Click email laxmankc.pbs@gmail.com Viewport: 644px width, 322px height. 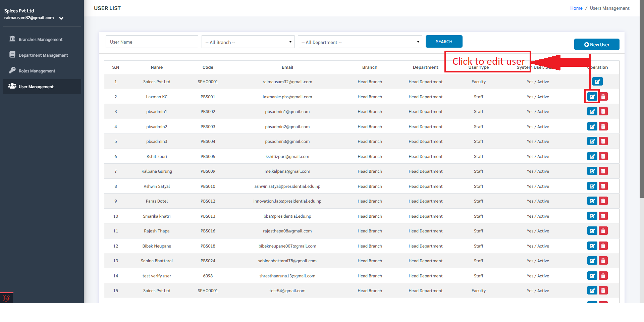(287, 97)
